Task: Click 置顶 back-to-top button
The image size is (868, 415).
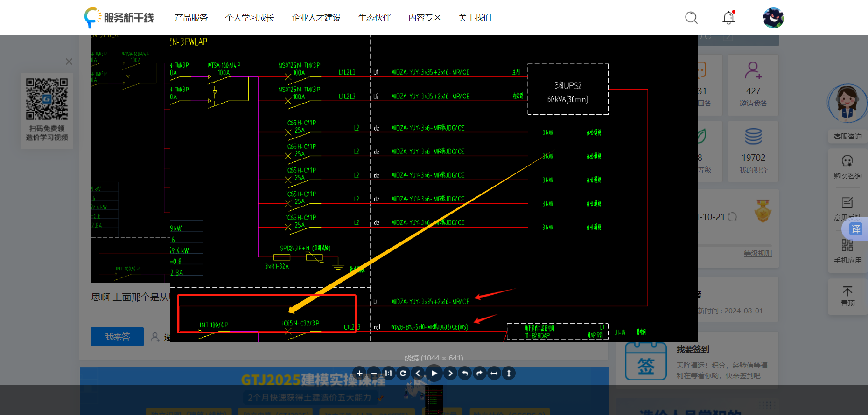Action: pos(847,297)
